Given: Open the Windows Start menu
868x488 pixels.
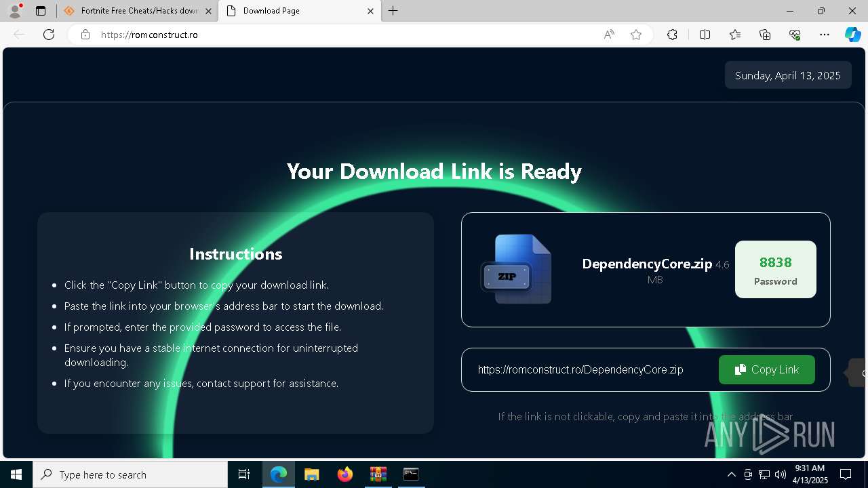Looking at the screenshot, I should click(x=16, y=474).
